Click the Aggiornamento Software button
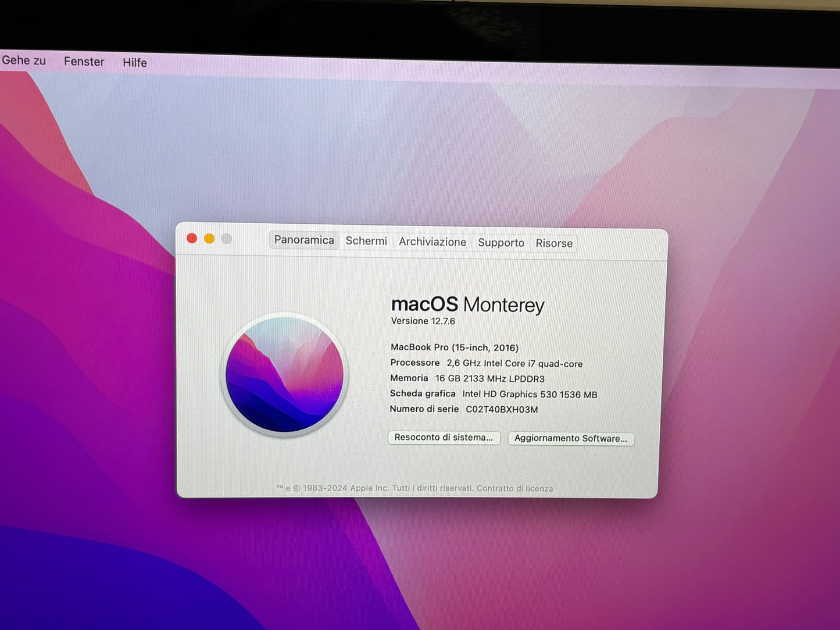This screenshot has width=840, height=630. (x=571, y=438)
